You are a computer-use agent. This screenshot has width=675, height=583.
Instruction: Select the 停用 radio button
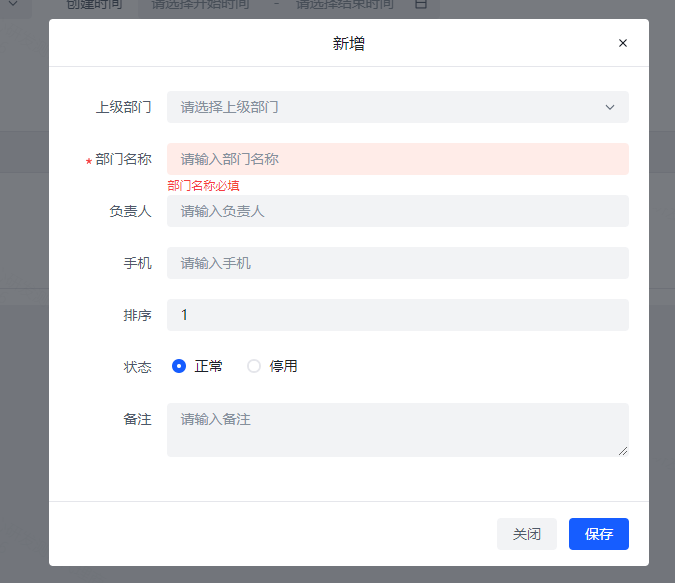pyautogui.click(x=254, y=366)
